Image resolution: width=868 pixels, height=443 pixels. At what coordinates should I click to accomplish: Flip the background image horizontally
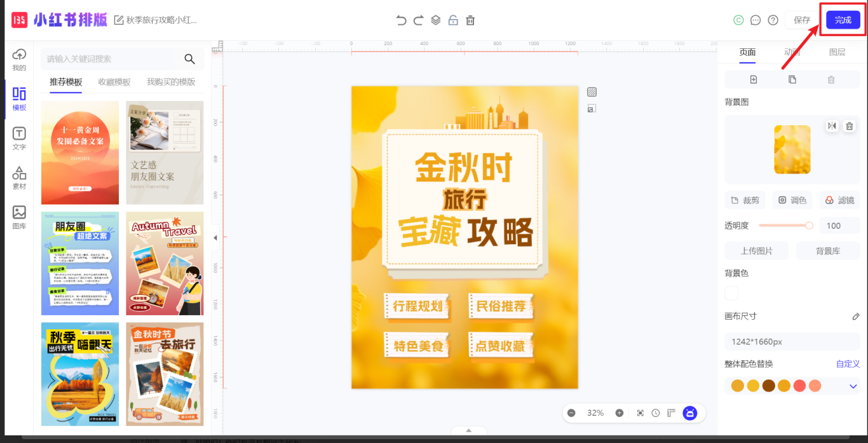tap(832, 126)
